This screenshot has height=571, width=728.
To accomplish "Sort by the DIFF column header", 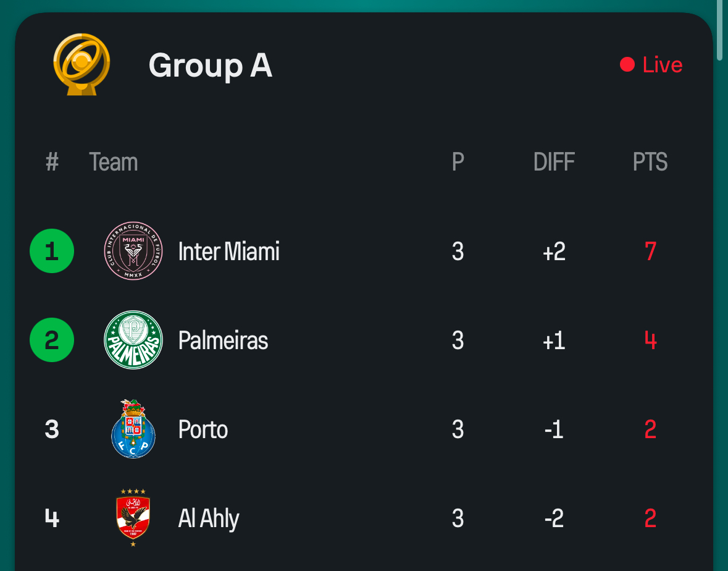I will [554, 162].
